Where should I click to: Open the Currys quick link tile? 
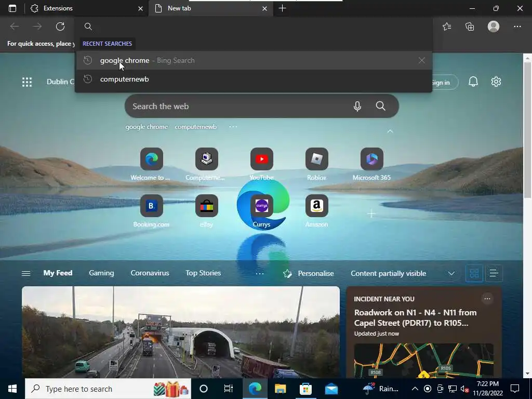pos(262,211)
